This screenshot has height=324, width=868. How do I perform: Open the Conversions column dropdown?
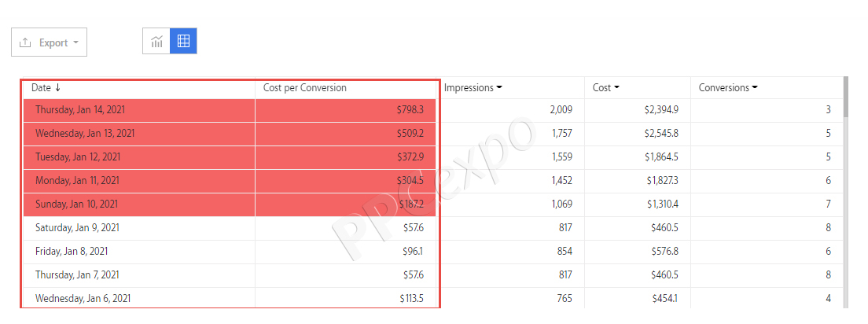755,88
